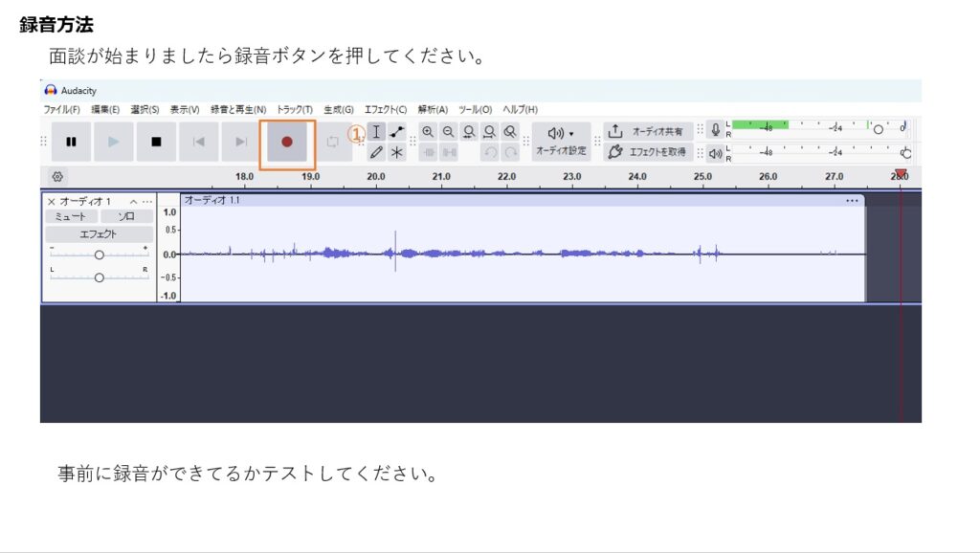Collapse オーディオ 1 track with the chevron

coord(134,202)
